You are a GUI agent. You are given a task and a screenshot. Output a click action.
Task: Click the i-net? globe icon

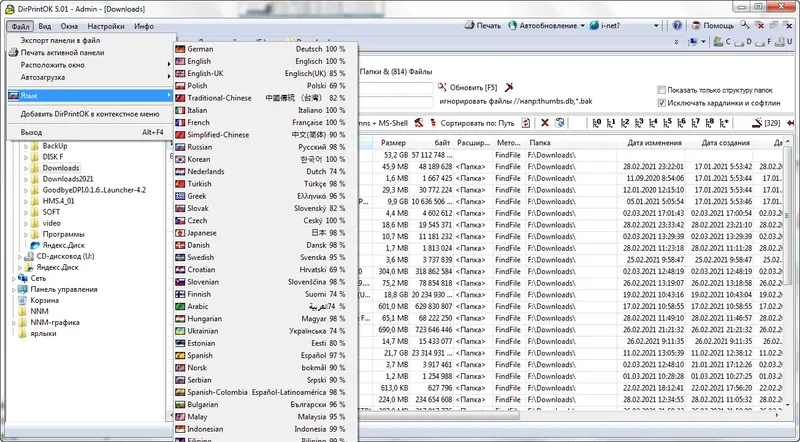click(594, 26)
